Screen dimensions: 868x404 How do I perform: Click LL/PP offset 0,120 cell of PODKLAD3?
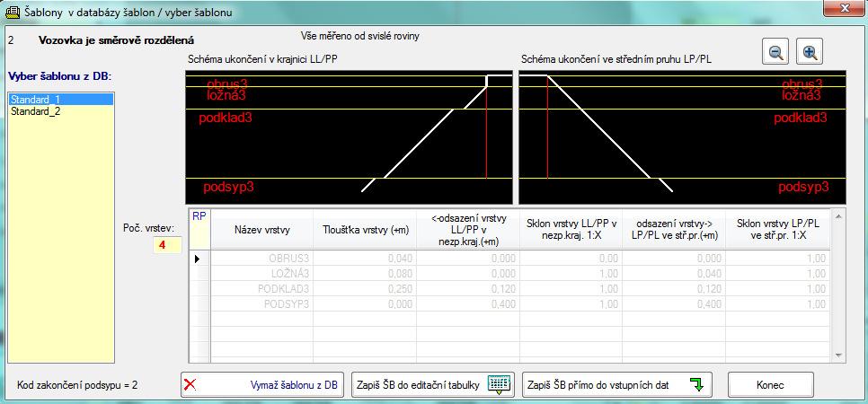point(468,289)
